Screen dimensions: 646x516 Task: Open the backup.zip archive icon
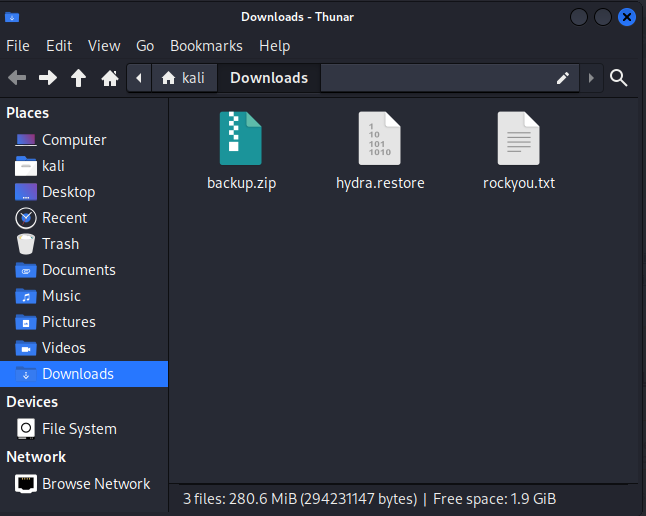tap(241, 138)
